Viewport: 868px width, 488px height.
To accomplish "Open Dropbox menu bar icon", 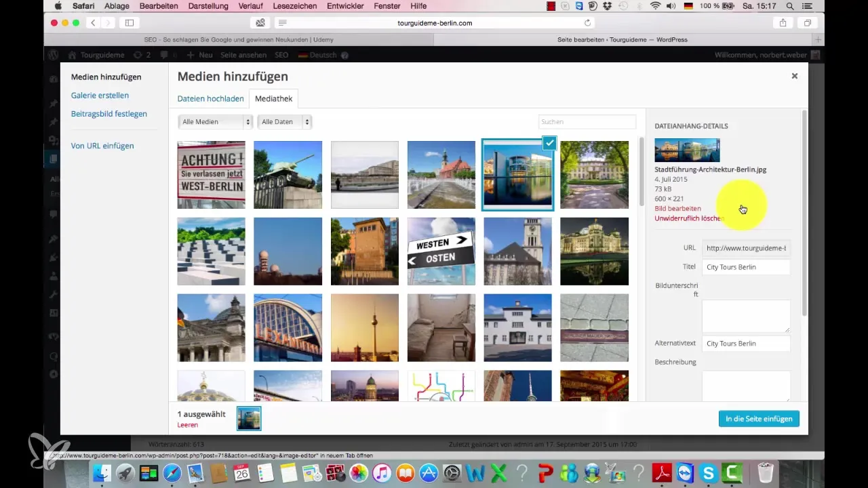I will 608,6.
